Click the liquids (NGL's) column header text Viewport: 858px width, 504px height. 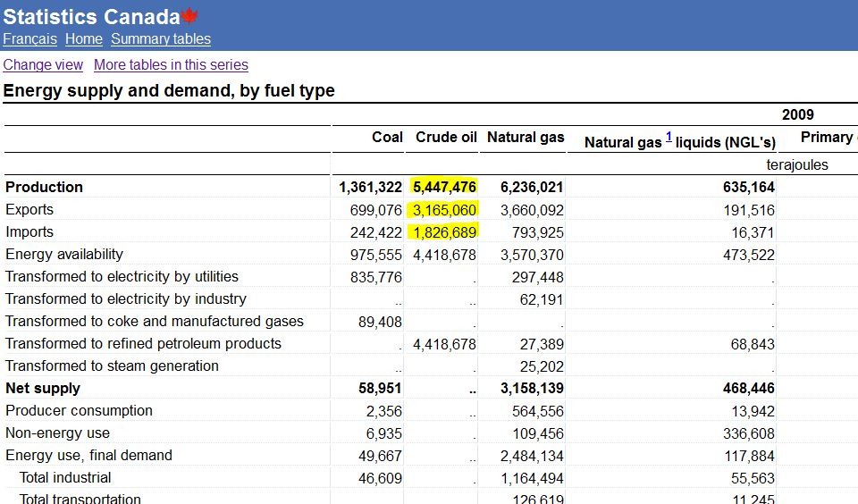pyautogui.click(x=725, y=143)
